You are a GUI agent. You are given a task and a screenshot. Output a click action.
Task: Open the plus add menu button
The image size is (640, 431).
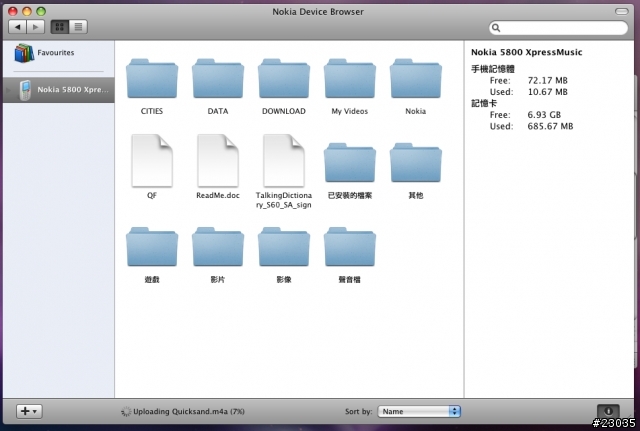point(29,411)
